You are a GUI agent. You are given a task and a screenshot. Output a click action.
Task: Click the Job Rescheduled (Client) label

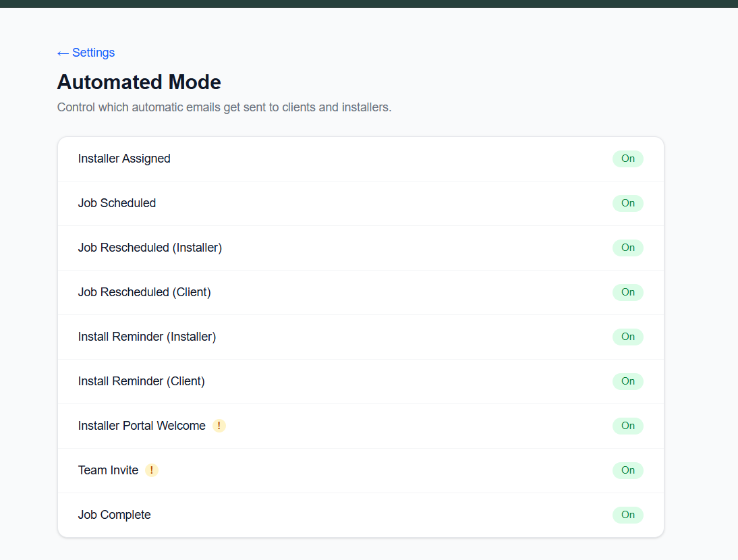click(144, 292)
